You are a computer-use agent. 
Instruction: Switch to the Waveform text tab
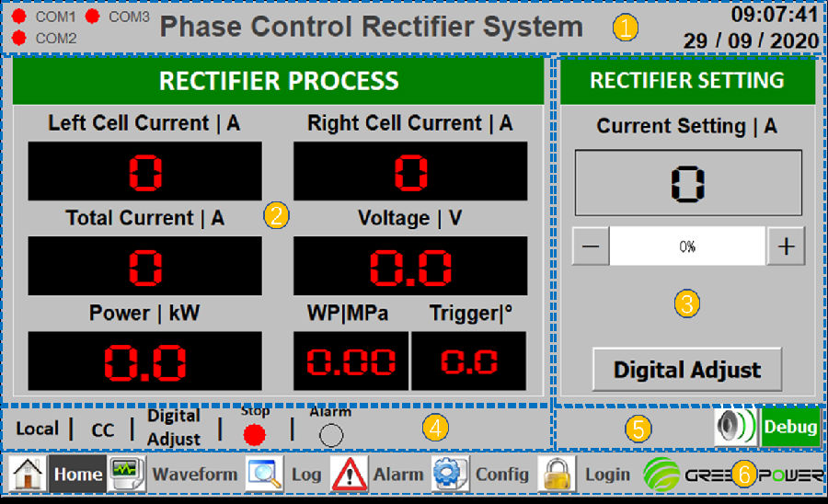194,475
